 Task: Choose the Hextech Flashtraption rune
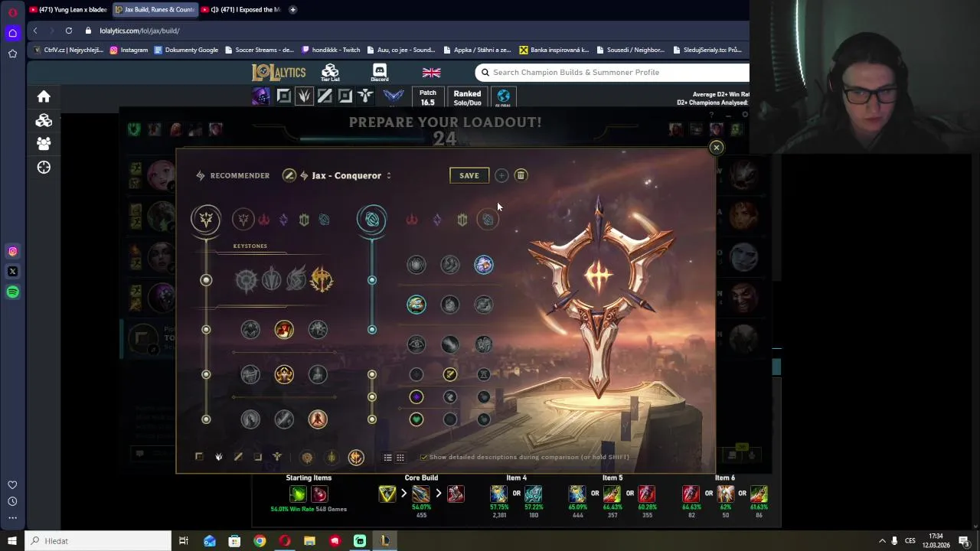(x=416, y=265)
